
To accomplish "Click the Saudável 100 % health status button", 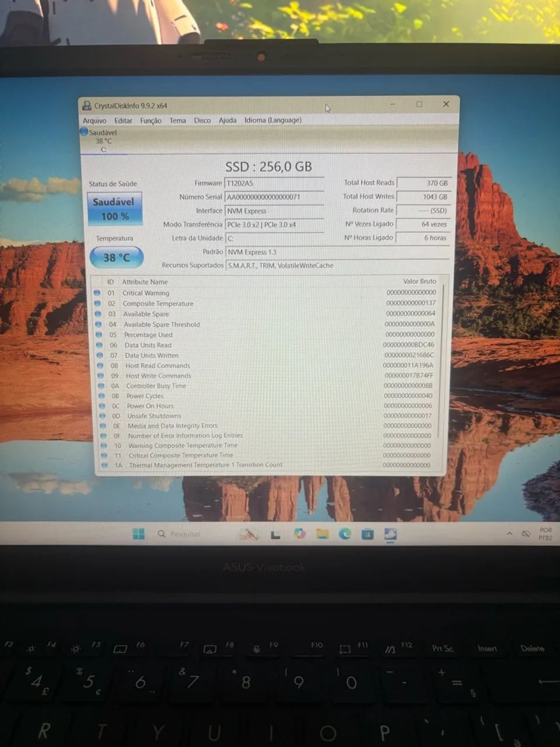I will [114, 208].
